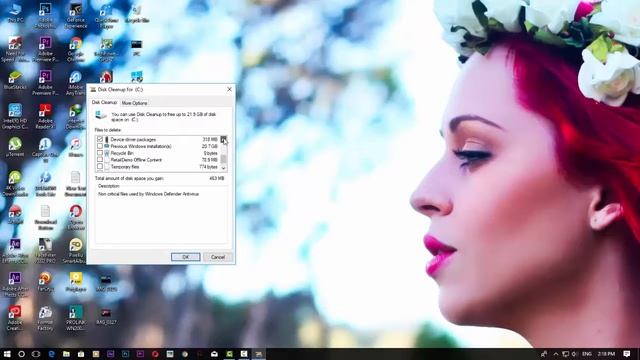This screenshot has width=640, height=360.
Task: Click Cancel in Disk Cleanup dialog
Action: pyautogui.click(x=218, y=257)
